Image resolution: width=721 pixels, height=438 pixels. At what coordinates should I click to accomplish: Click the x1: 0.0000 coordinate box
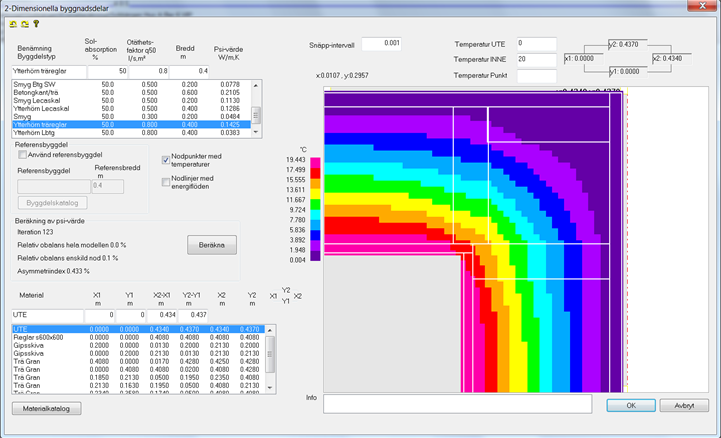584,59
